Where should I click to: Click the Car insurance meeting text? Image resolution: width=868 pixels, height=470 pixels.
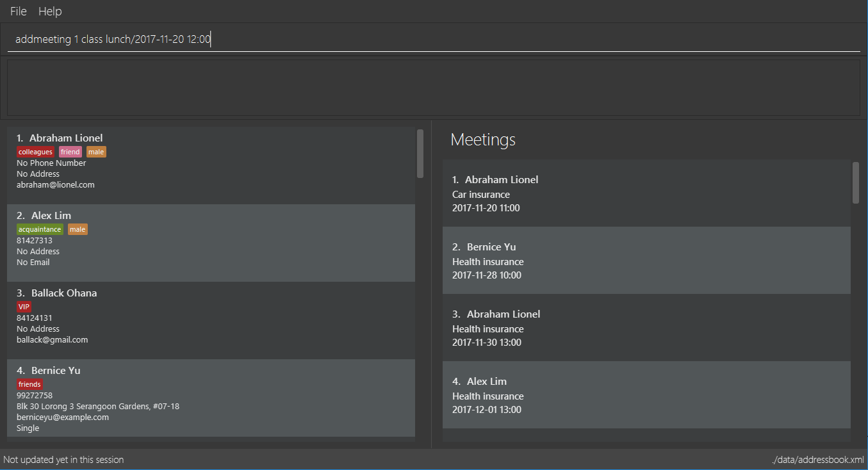[481, 195]
